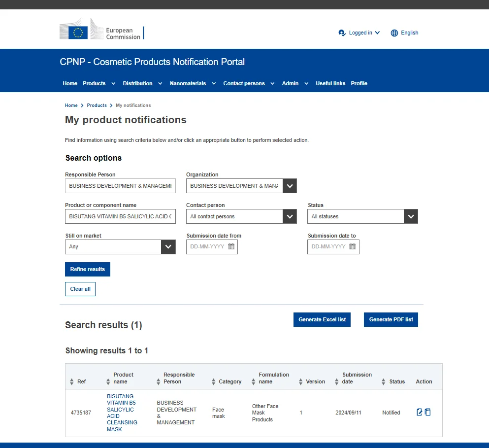Sort results by Status column arrows
This screenshot has height=448, width=489.
click(x=384, y=382)
